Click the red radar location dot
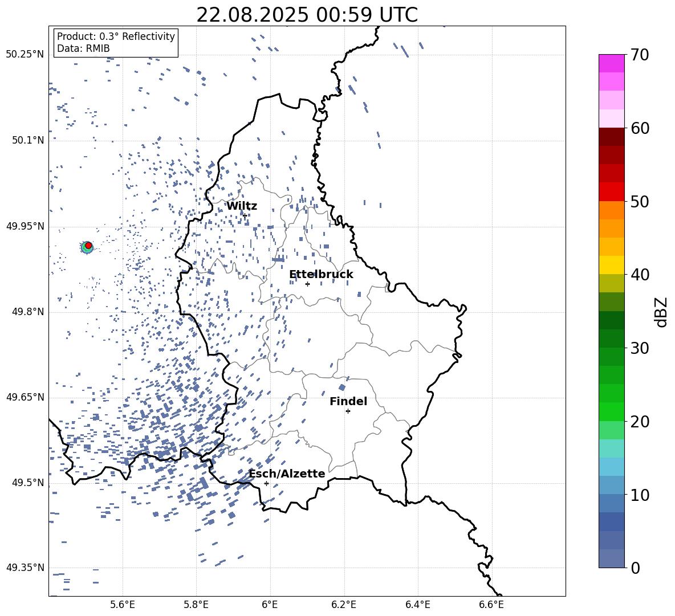This screenshot has width=675, height=616. click(88, 246)
